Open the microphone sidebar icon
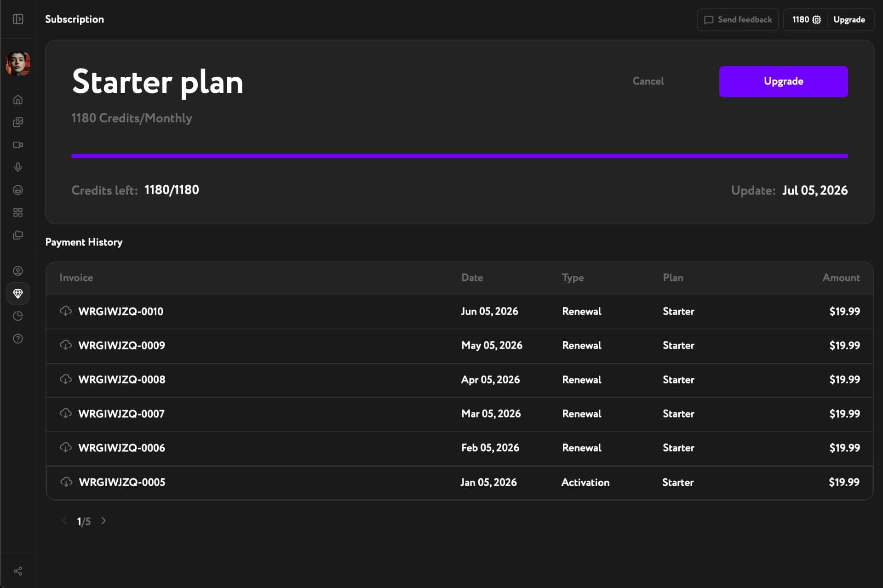This screenshot has width=883, height=588. [18, 167]
